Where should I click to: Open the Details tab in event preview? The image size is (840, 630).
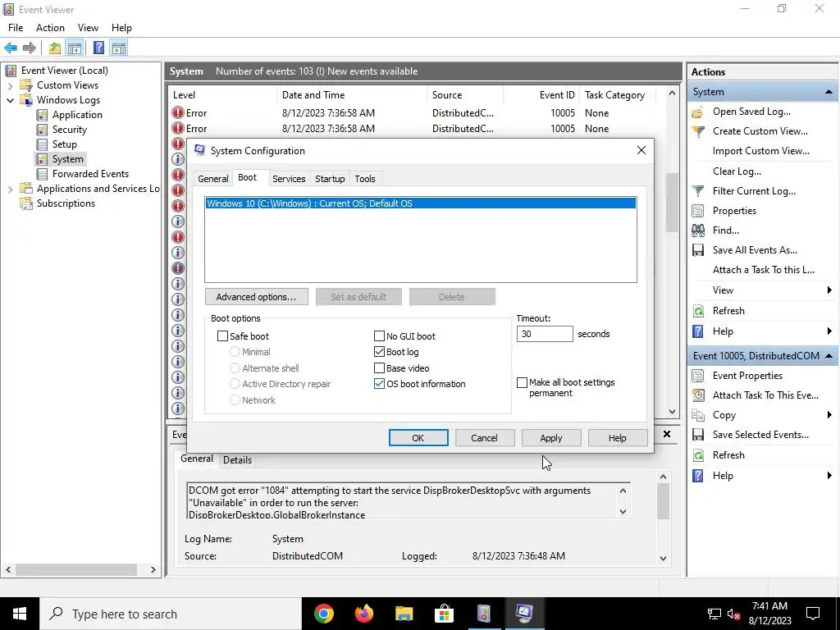coord(237,460)
